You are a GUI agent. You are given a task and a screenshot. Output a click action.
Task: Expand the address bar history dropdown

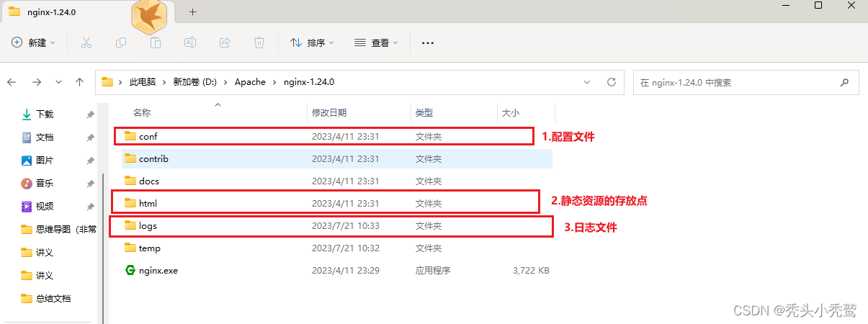589,82
